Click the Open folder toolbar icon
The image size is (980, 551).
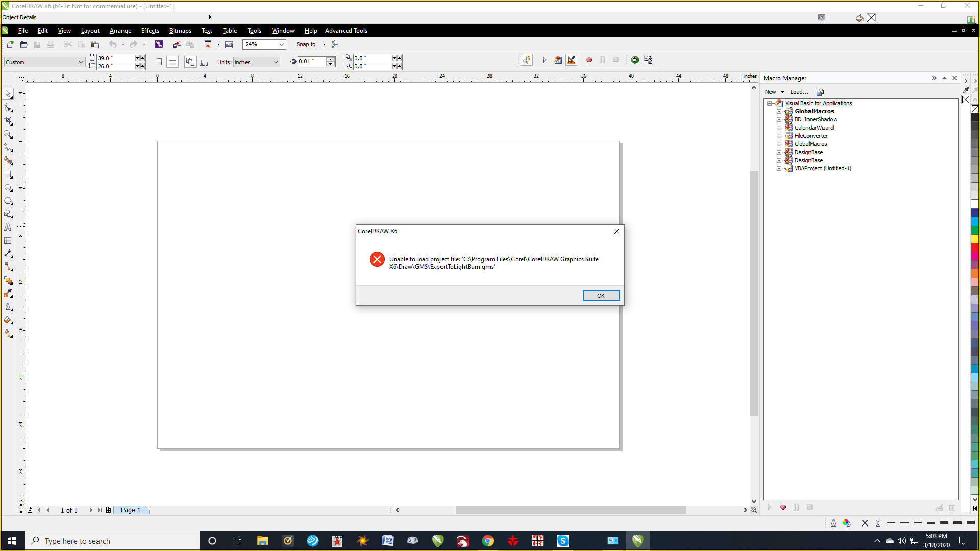[23, 45]
